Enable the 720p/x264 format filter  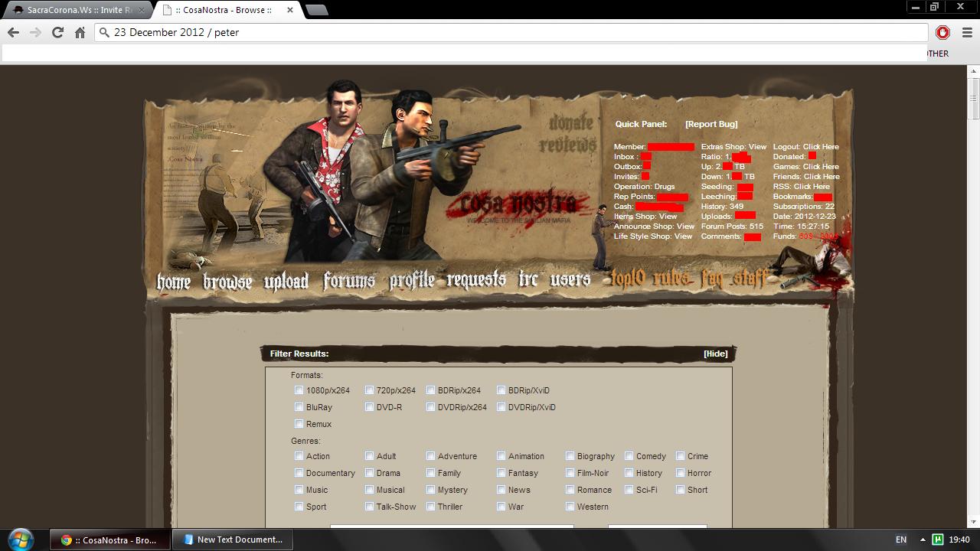click(x=369, y=390)
